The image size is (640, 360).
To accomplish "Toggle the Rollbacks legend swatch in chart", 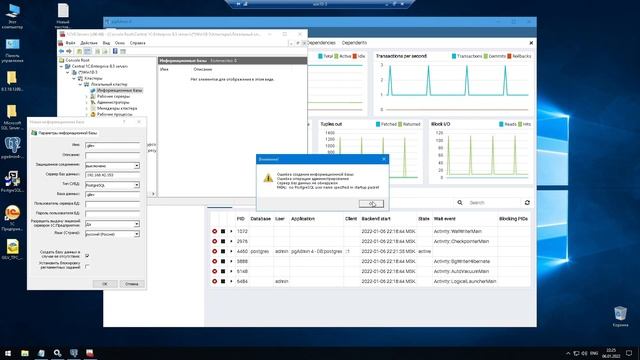I will tap(509, 56).
